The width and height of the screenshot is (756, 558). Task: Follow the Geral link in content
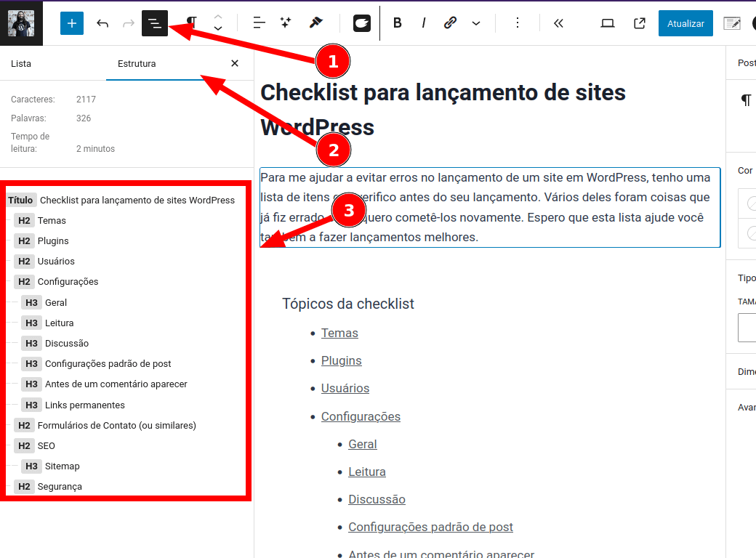tap(363, 444)
